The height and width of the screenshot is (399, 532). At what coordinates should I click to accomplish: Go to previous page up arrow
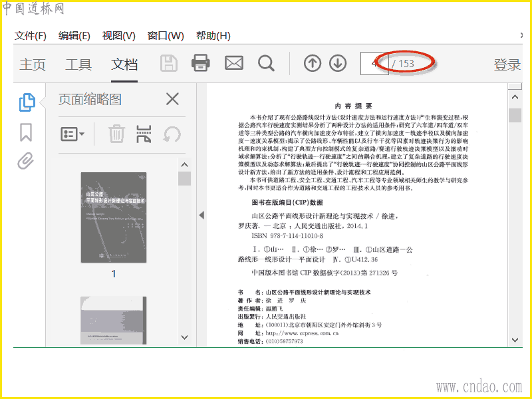[313, 63]
